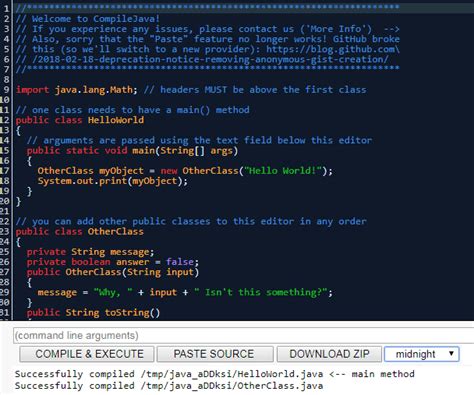Click the " Isn't this something?" string
474x395 pixels.
pos(260,292)
